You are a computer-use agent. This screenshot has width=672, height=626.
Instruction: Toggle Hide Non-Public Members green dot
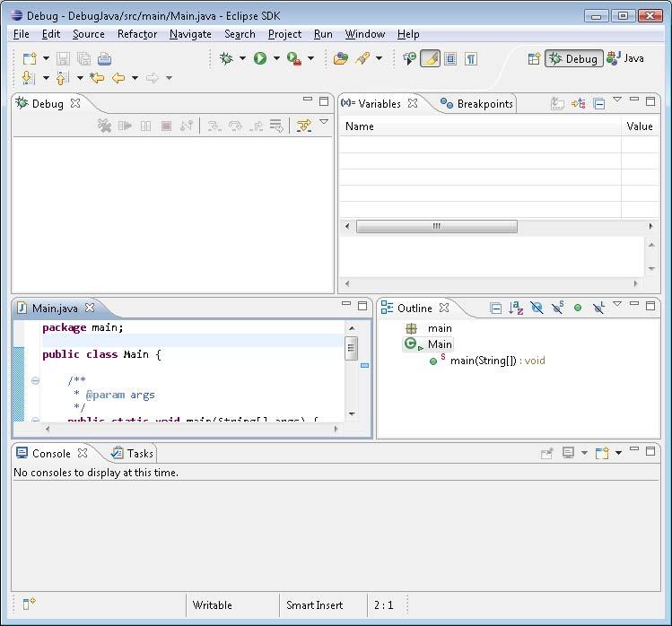click(x=578, y=308)
